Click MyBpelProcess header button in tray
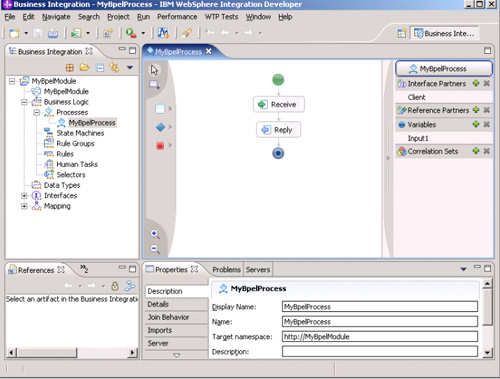This screenshot has height=379, width=500. 444,69
